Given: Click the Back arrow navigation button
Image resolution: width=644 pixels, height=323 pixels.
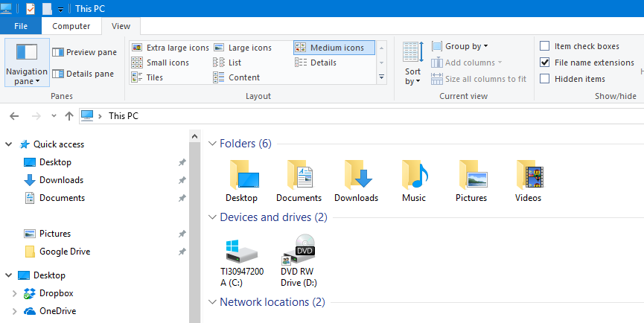Looking at the screenshot, I should pos(14,116).
